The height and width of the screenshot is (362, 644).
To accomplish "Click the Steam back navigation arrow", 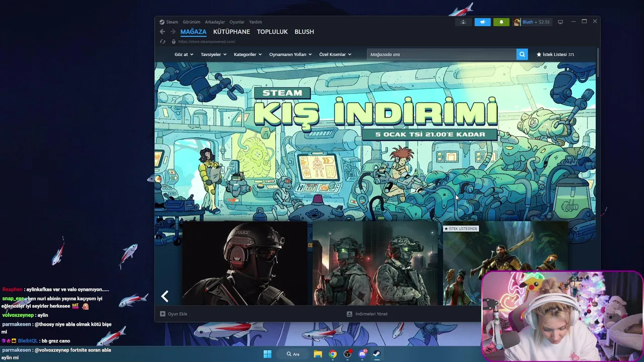I will [x=162, y=32].
